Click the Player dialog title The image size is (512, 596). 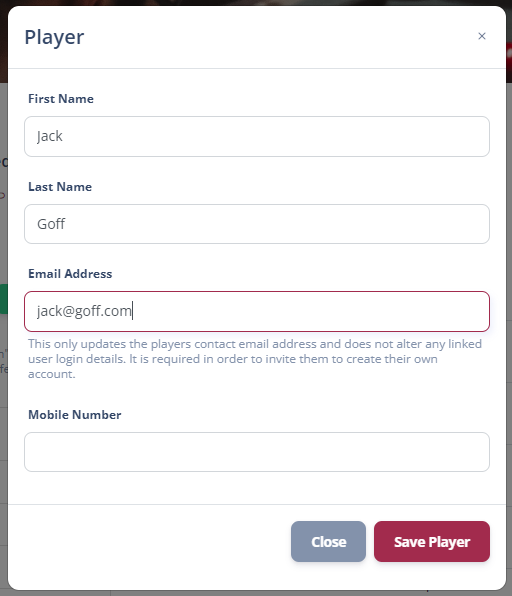(x=54, y=37)
